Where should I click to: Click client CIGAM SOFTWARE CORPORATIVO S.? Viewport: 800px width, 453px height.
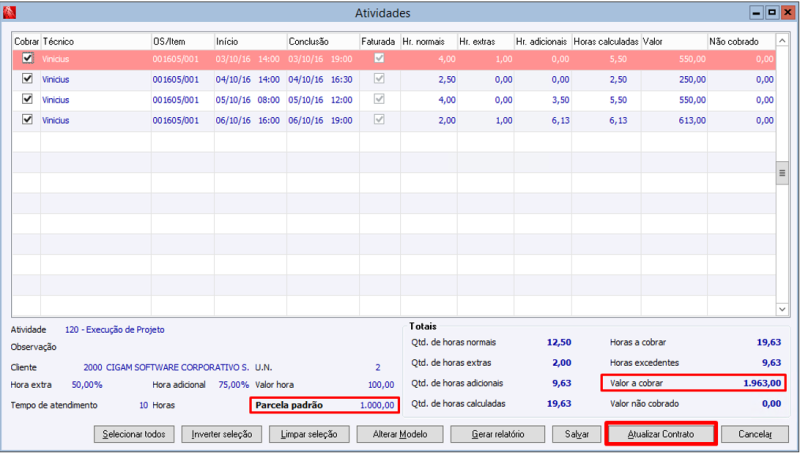[178, 367]
